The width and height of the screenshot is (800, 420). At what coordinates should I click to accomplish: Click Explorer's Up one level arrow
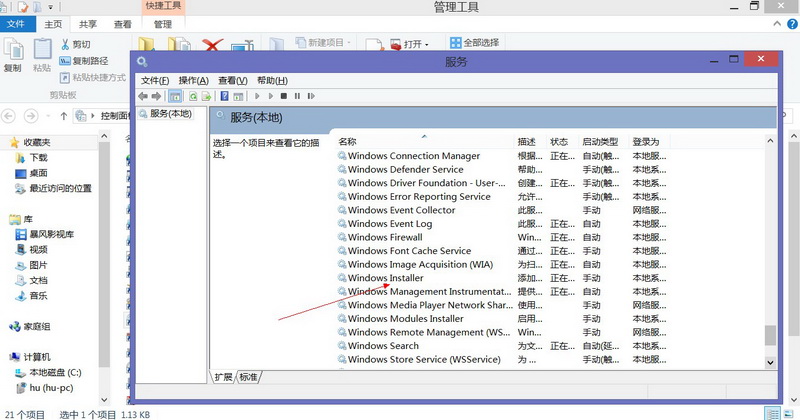click(64, 116)
